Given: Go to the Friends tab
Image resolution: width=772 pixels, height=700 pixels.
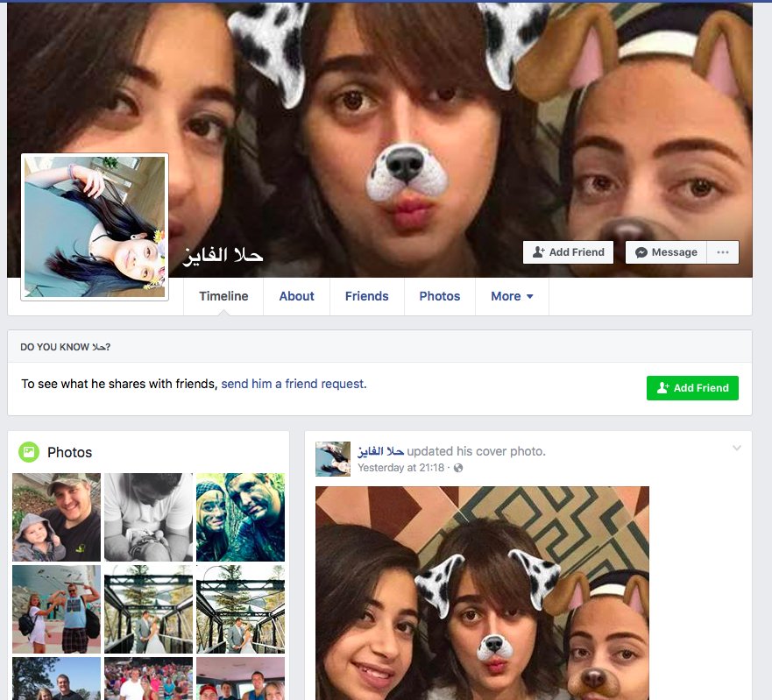Looking at the screenshot, I should click(367, 296).
